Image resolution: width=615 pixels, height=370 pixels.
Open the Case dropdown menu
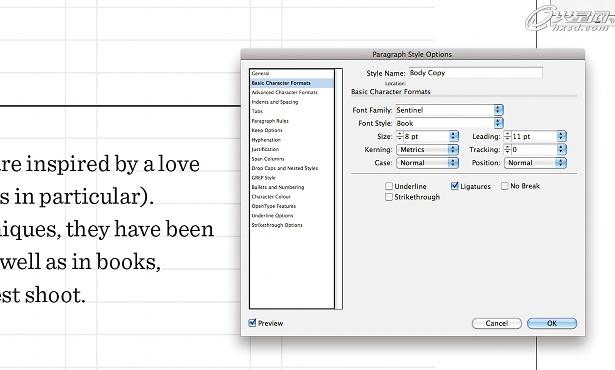(427, 163)
